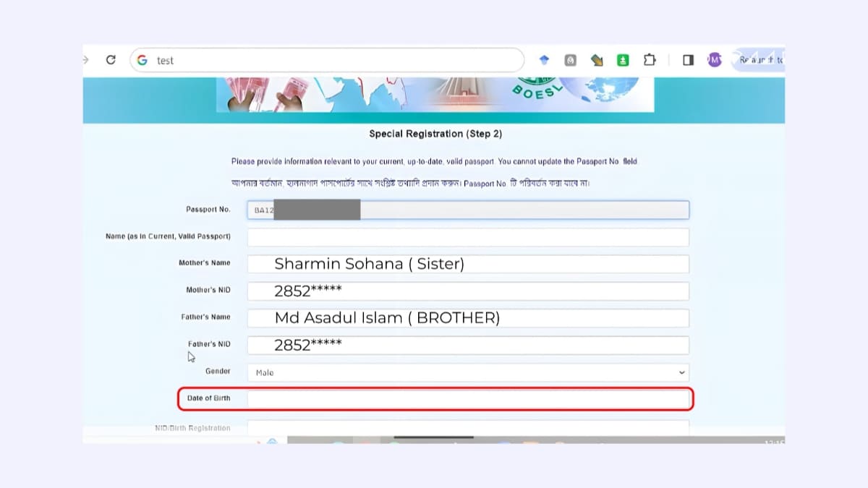
Task: Click the highlighted Date of Birth field
Action: tap(467, 399)
